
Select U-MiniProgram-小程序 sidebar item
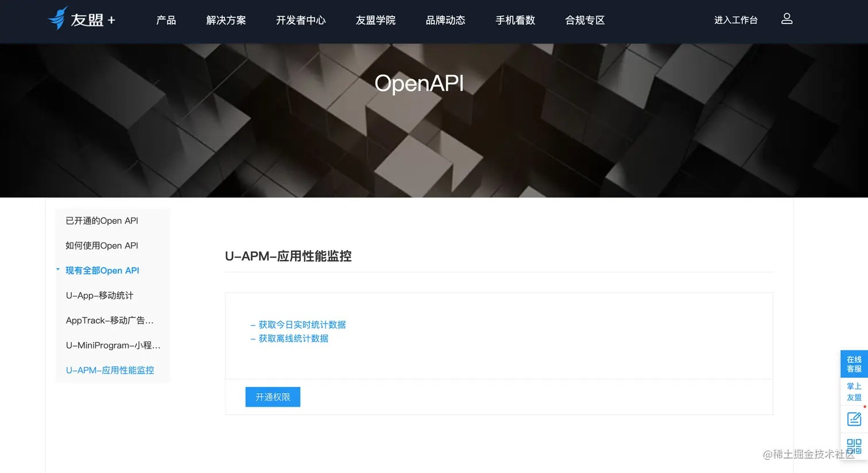coord(113,345)
